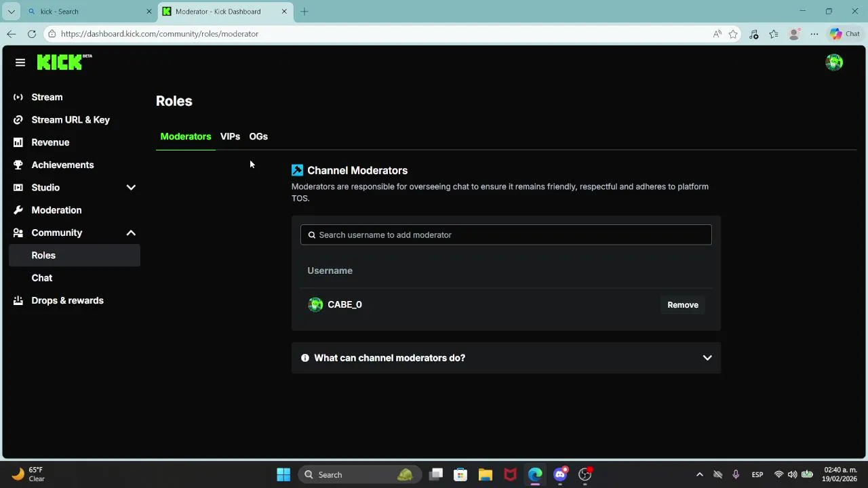The image size is (868, 488).
Task: Refresh the page with reload icon
Action: [32, 34]
